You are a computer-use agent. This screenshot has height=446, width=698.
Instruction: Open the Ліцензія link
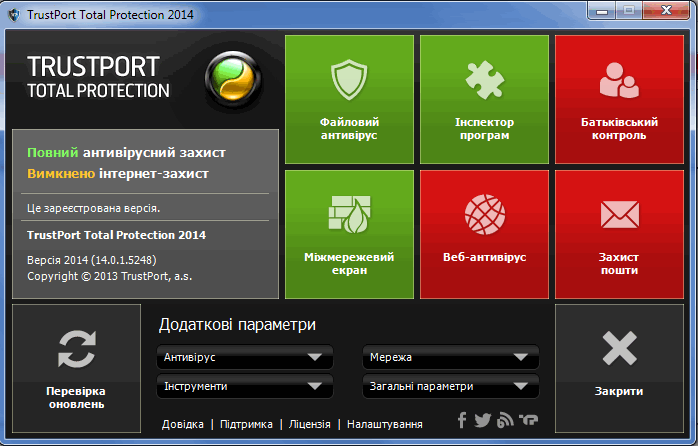309,424
